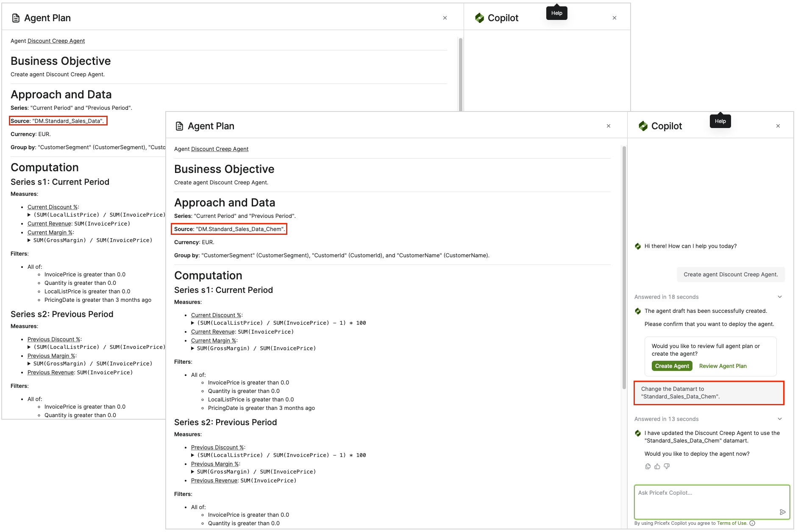
Task: Open Review Agent Plan link
Action: (x=723, y=366)
